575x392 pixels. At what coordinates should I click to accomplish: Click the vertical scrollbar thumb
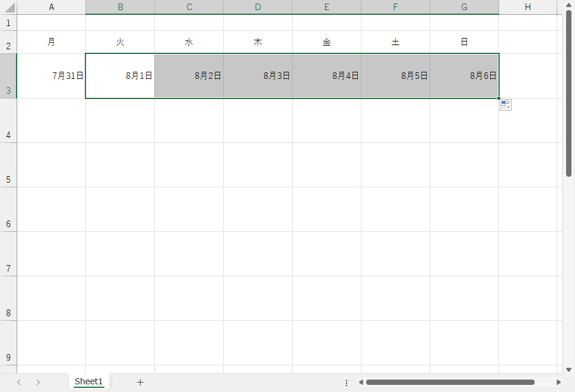[x=568, y=94]
